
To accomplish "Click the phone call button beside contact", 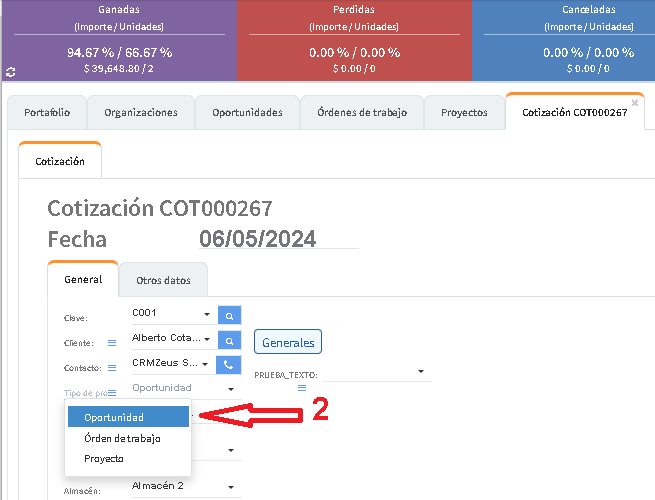I will point(228,365).
